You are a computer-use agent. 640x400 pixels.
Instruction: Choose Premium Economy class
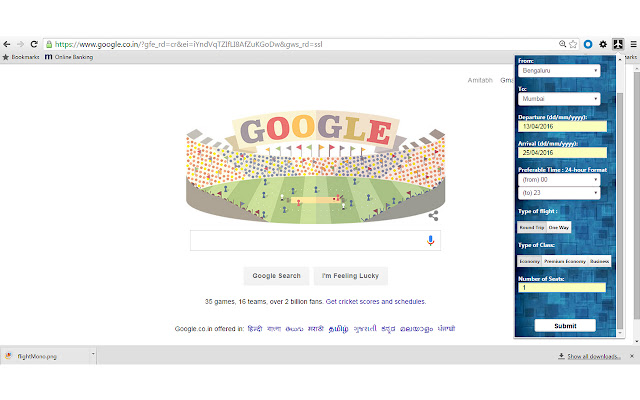click(565, 261)
